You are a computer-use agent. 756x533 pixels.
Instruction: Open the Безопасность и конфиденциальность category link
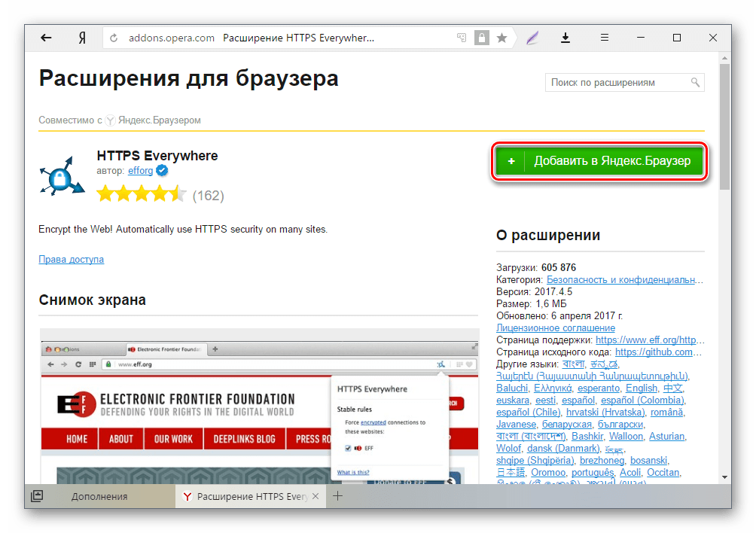tap(625, 279)
